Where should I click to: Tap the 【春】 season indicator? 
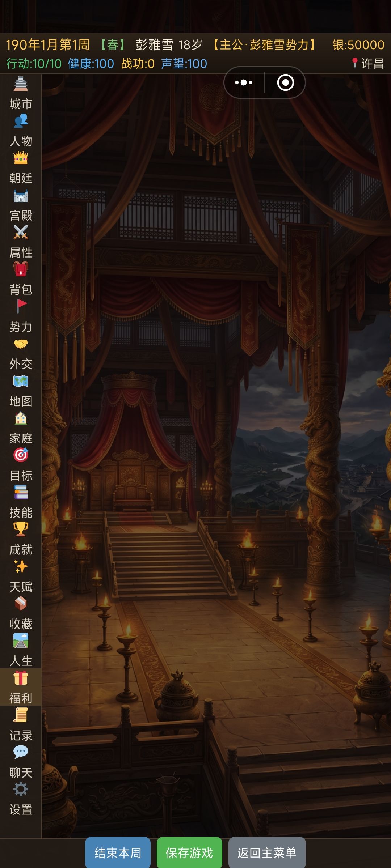coord(113,45)
